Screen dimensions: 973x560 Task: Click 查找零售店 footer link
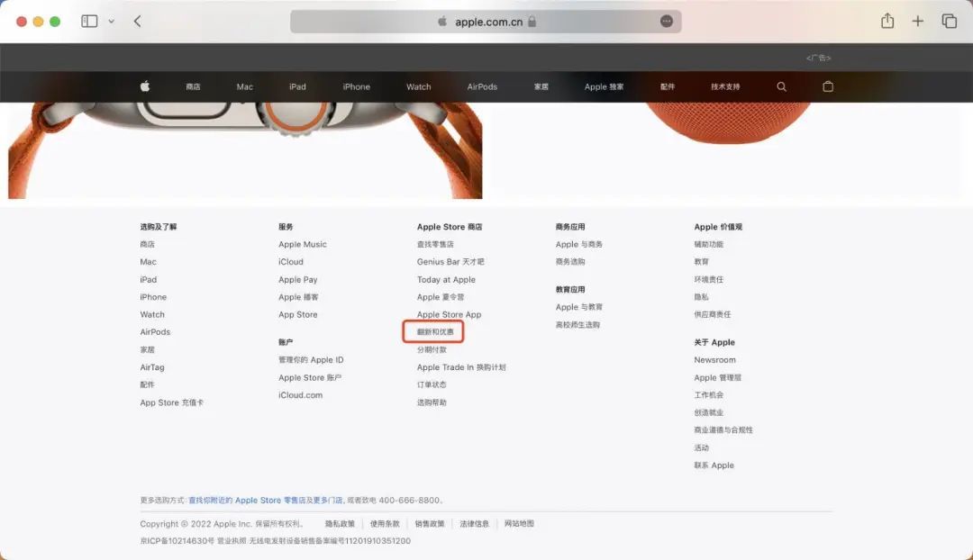tap(435, 244)
